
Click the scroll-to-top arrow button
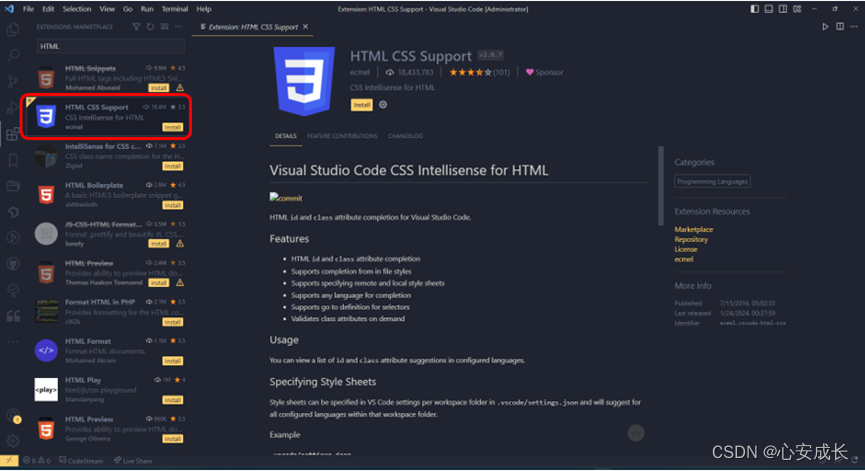[x=636, y=433]
